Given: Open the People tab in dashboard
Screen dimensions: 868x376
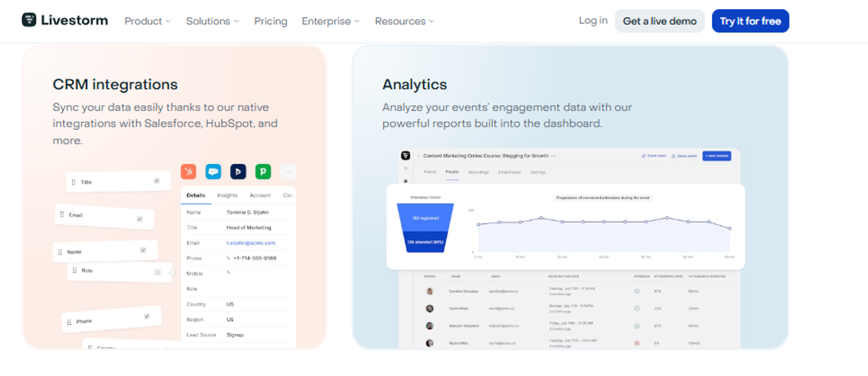Looking at the screenshot, I should point(452,172).
